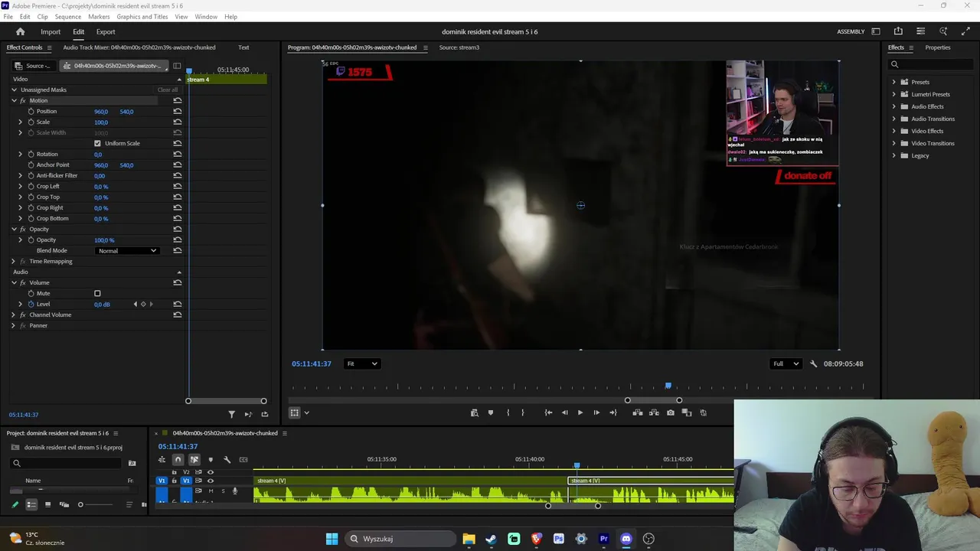The height and width of the screenshot is (551, 980).
Task: Add a marker in program monitor
Action: point(491,412)
